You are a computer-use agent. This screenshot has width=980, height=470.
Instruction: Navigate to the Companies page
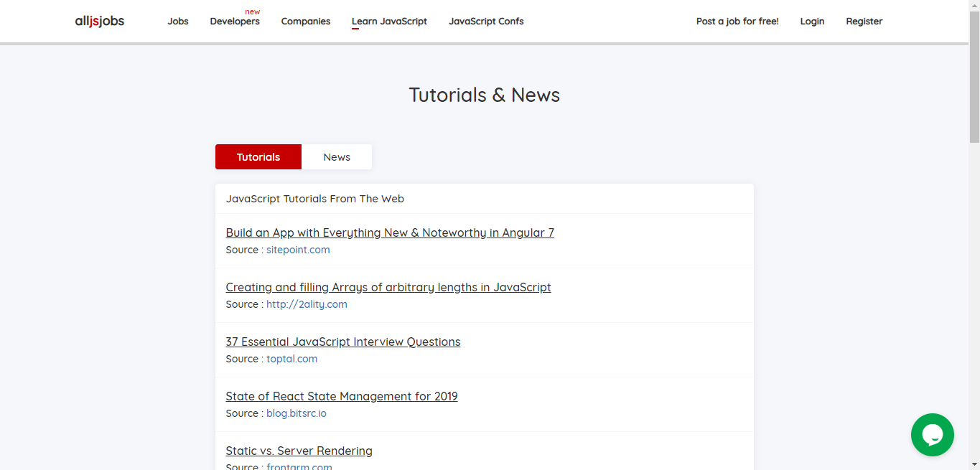point(305,21)
